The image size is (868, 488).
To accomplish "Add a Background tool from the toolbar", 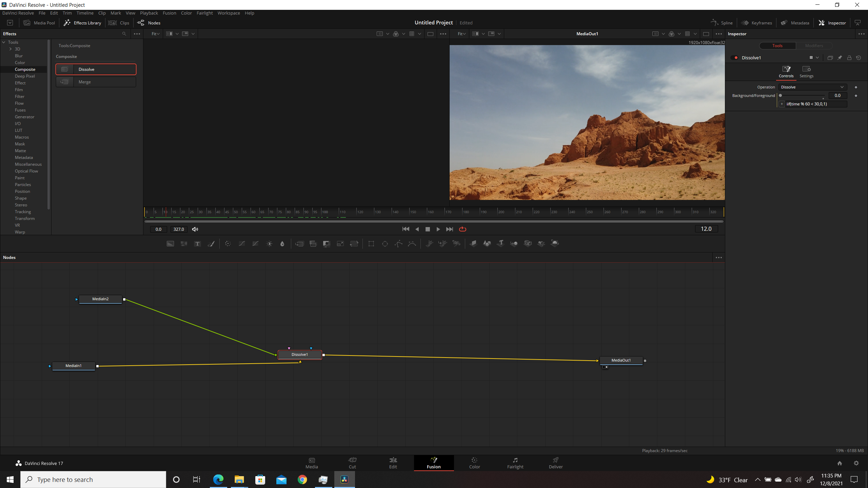I will tap(170, 244).
